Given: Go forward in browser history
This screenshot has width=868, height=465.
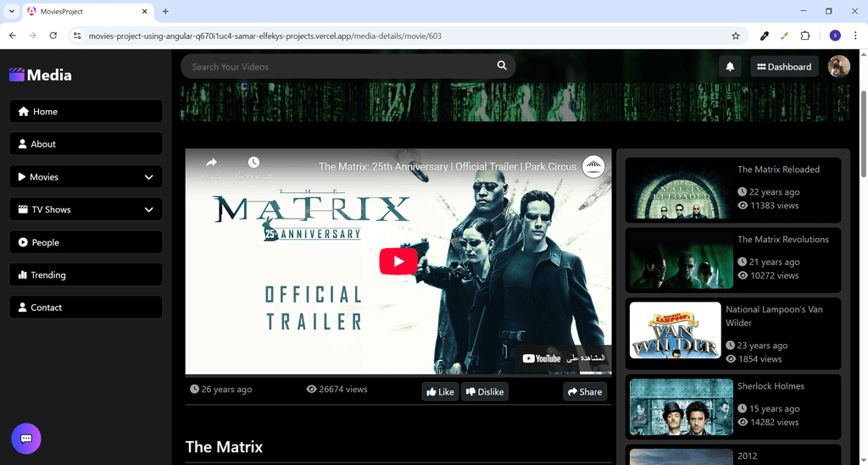Looking at the screenshot, I should coord(33,36).
